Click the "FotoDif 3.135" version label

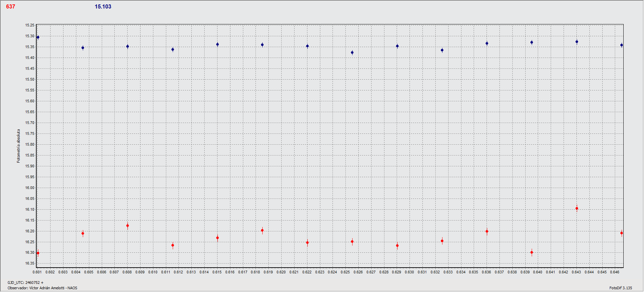pos(621,288)
